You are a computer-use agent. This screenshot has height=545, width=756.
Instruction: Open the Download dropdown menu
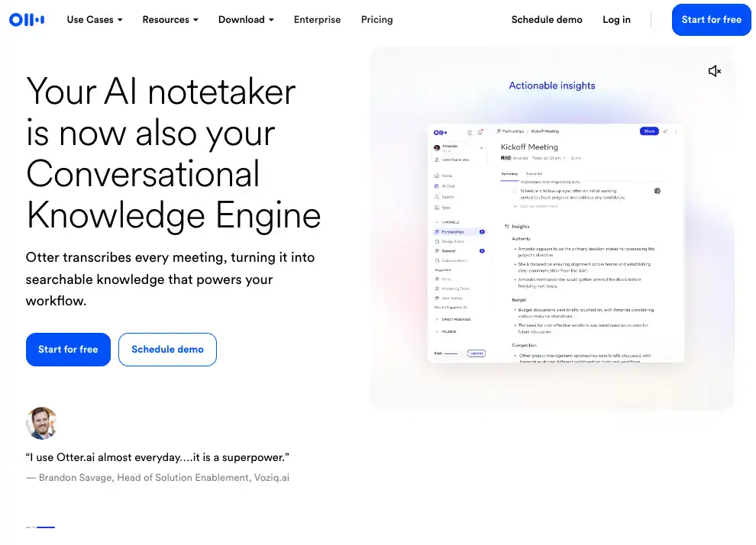point(246,20)
